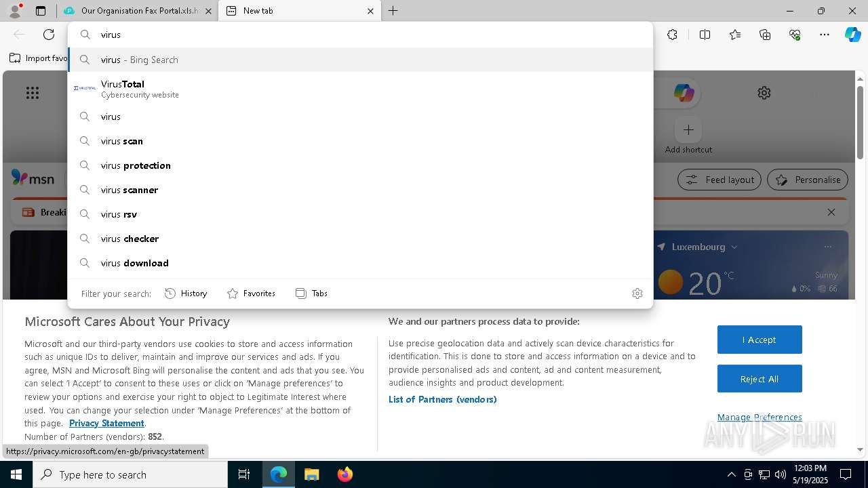
Task: Open the Favorites star toolbar icon
Action: [735, 35]
